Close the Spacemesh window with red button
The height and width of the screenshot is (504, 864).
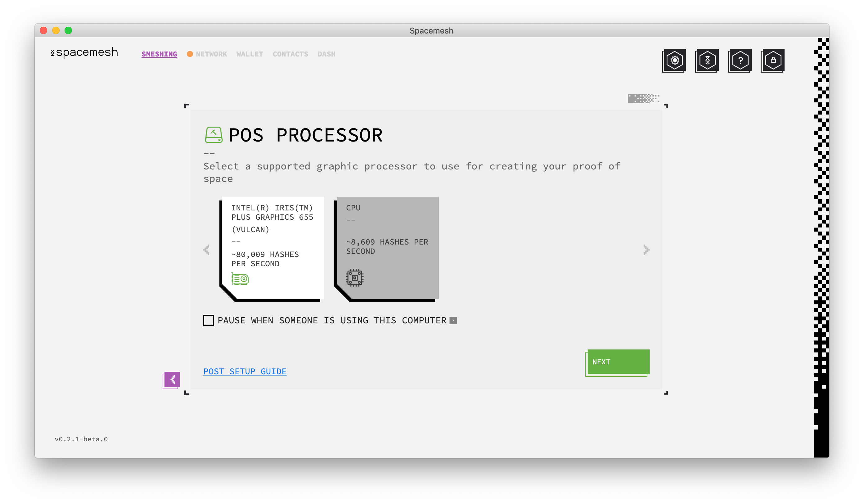[43, 30]
